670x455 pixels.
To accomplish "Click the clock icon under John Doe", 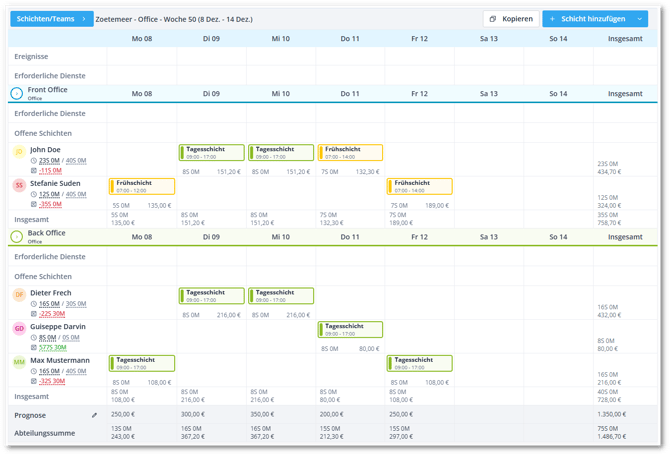I will point(34,160).
